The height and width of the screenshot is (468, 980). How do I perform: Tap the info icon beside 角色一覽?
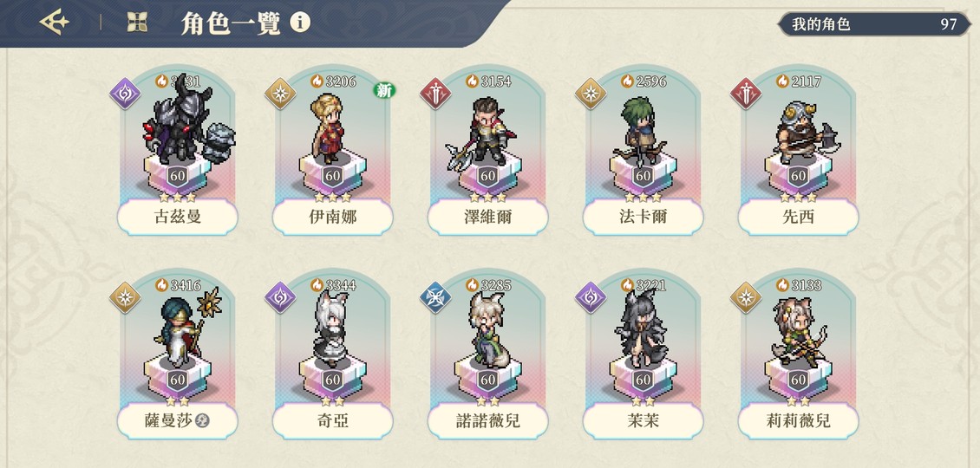(300, 23)
